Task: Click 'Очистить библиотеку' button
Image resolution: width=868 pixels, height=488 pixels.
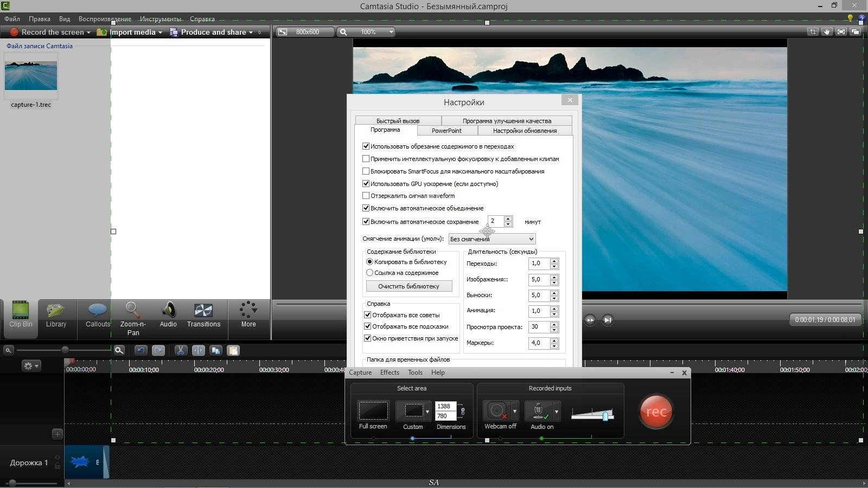Action: click(409, 286)
